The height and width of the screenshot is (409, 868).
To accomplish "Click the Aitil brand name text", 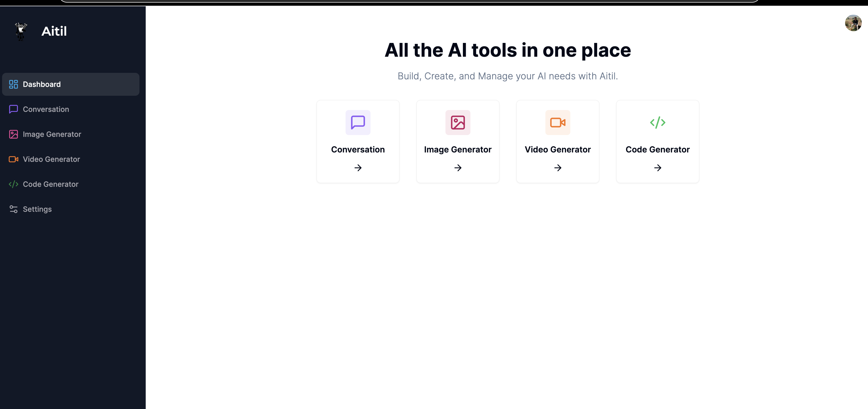I will (x=54, y=31).
